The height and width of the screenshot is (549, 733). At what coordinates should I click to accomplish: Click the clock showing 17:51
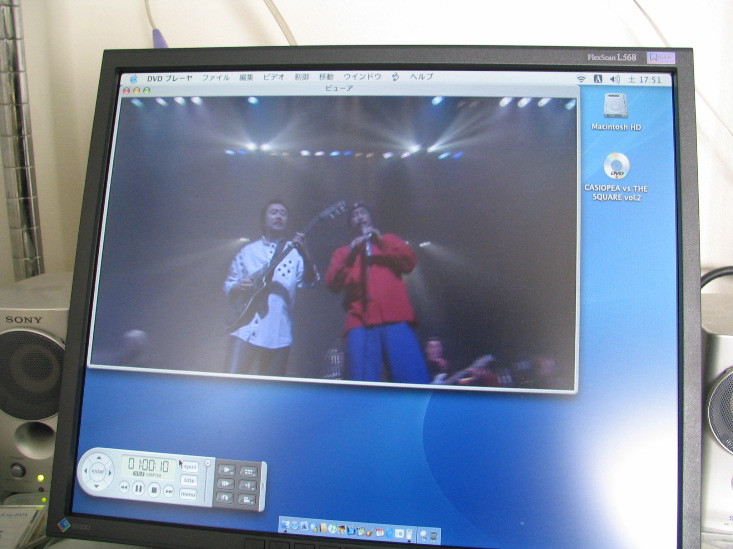(x=644, y=80)
